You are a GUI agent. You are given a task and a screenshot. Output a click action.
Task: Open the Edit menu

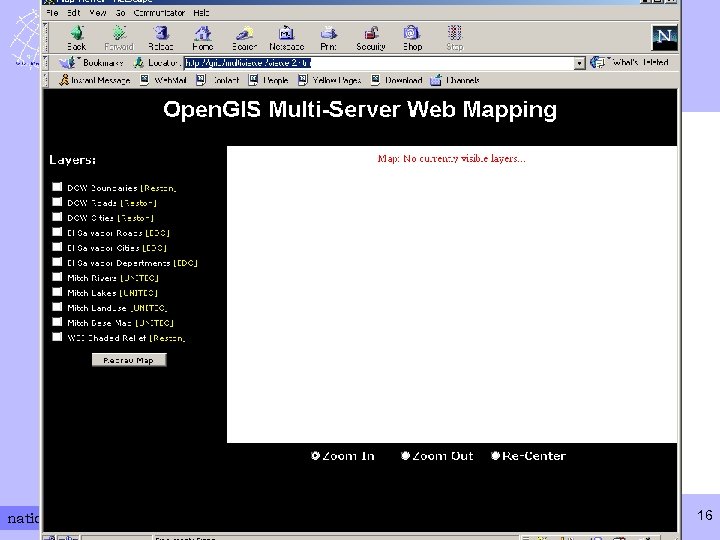[x=73, y=13]
